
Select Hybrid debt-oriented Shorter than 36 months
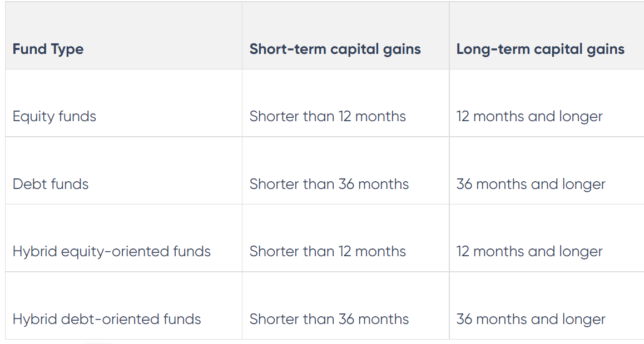[x=329, y=319]
